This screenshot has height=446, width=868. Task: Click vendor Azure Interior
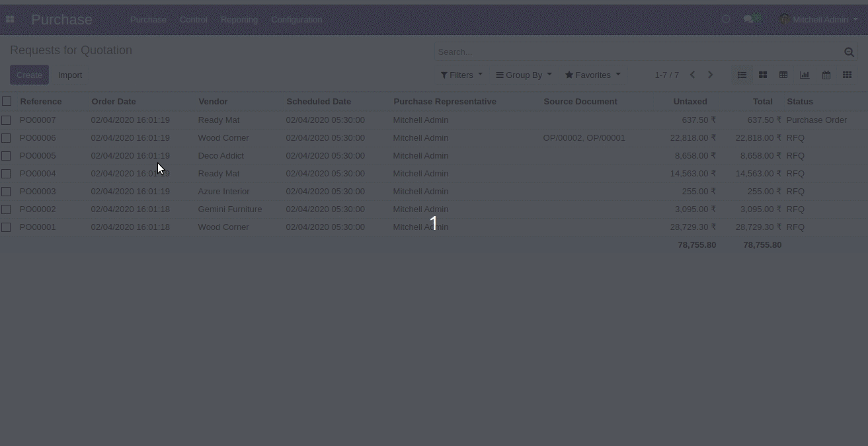click(x=223, y=192)
